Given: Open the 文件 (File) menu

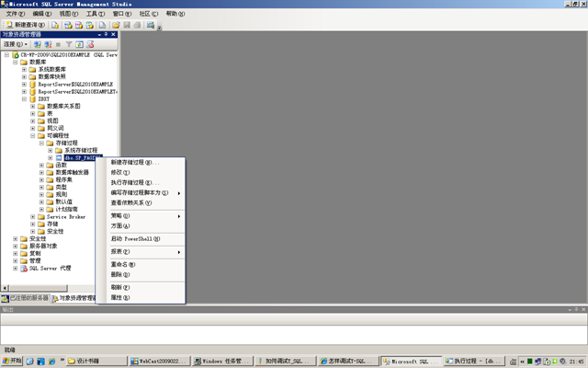Looking at the screenshot, I should point(15,14).
